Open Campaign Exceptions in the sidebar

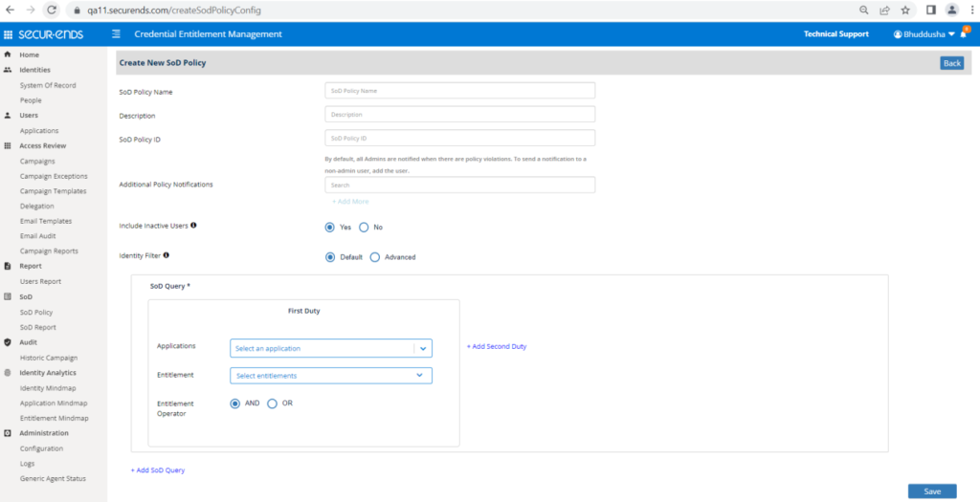pyautogui.click(x=54, y=176)
